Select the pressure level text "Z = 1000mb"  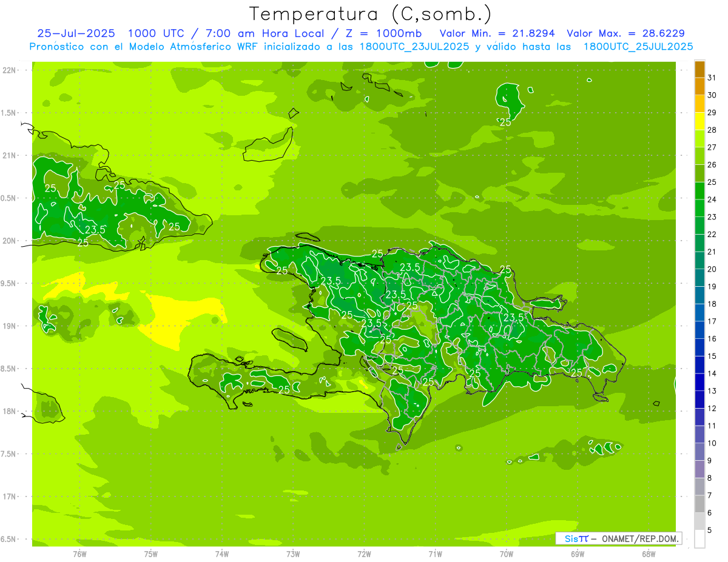[383, 33]
